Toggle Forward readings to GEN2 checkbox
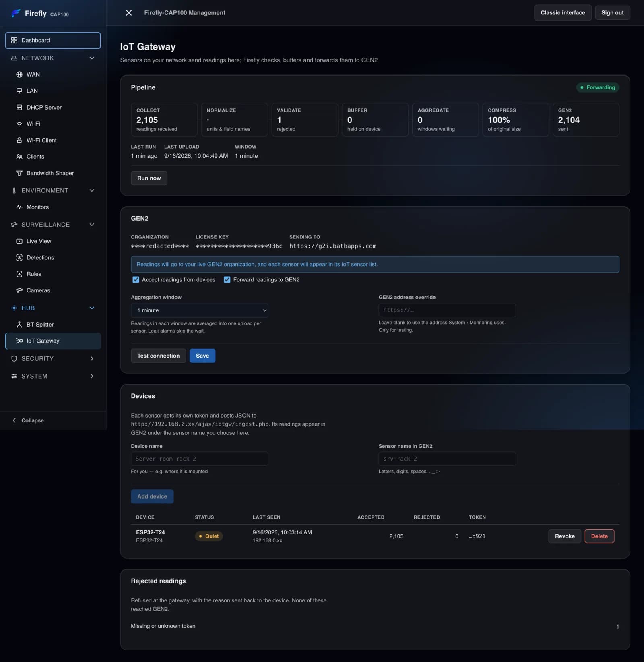This screenshot has height=662, width=644. (227, 280)
